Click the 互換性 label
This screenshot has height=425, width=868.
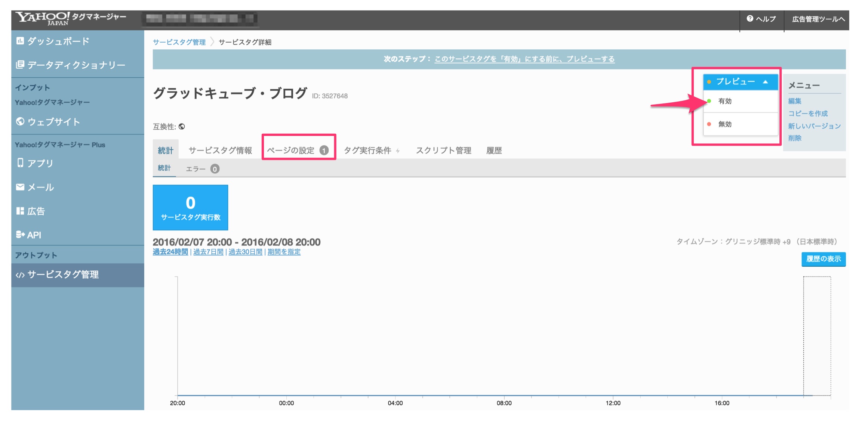164,127
